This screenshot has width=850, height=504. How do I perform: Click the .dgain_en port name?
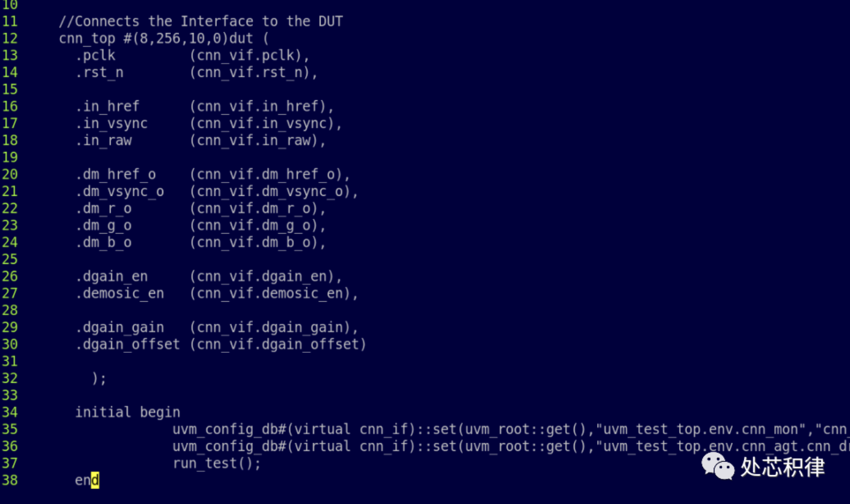tap(112, 277)
